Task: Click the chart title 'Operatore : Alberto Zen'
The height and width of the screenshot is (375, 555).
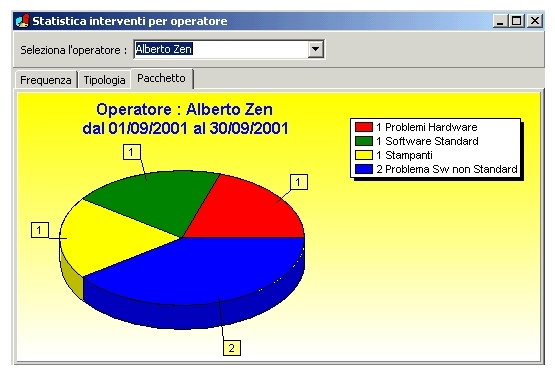Action: coord(184,109)
